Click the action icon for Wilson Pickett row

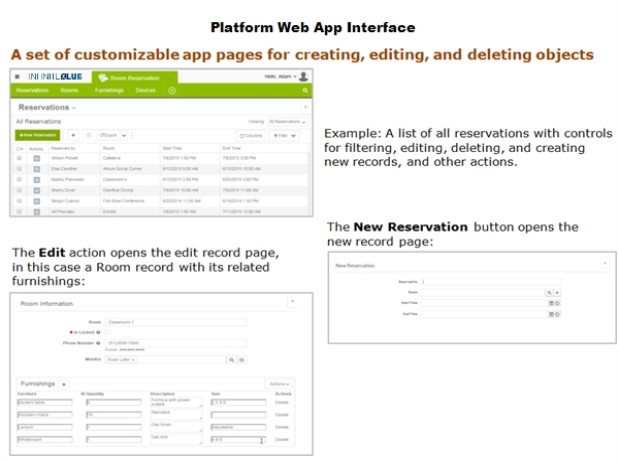point(36,159)
